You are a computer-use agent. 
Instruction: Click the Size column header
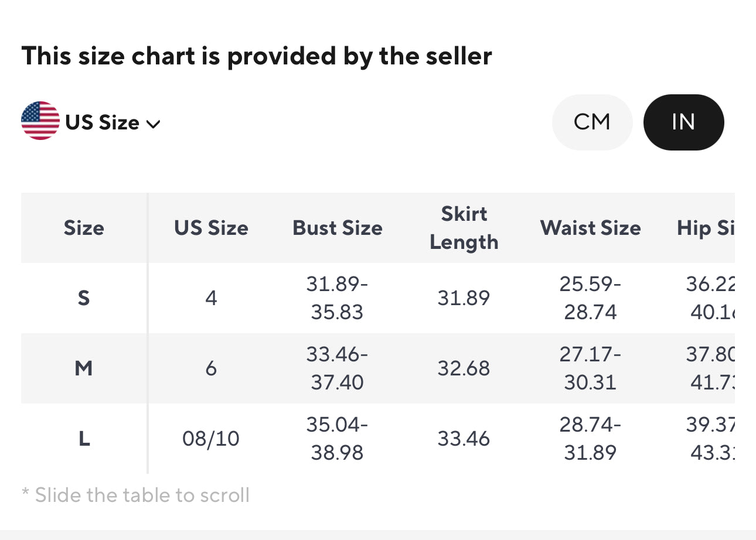(84, 228)
